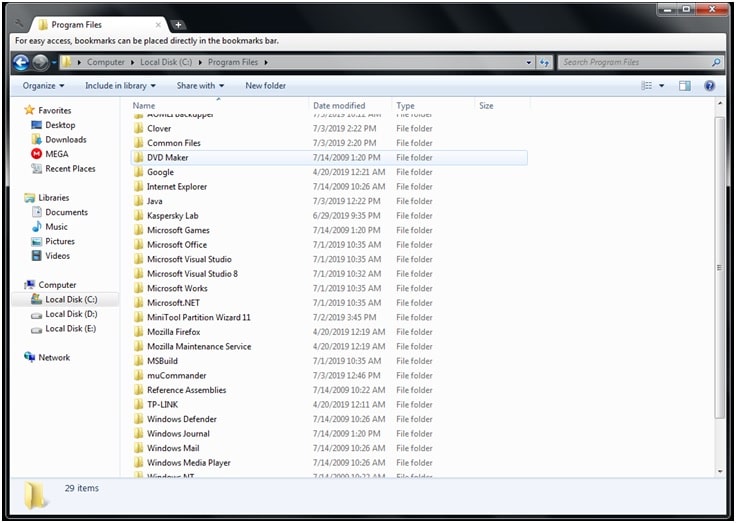Select the Favorites star icon
This screenshot has width=736, height=523.
click(x=30, y=110)
